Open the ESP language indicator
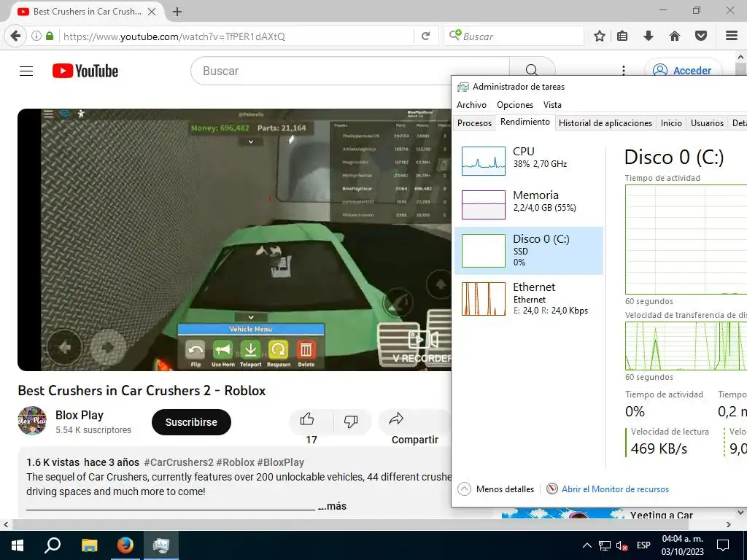Image resolution: width=747 pixels, height=560 pixels. (643, 545)
